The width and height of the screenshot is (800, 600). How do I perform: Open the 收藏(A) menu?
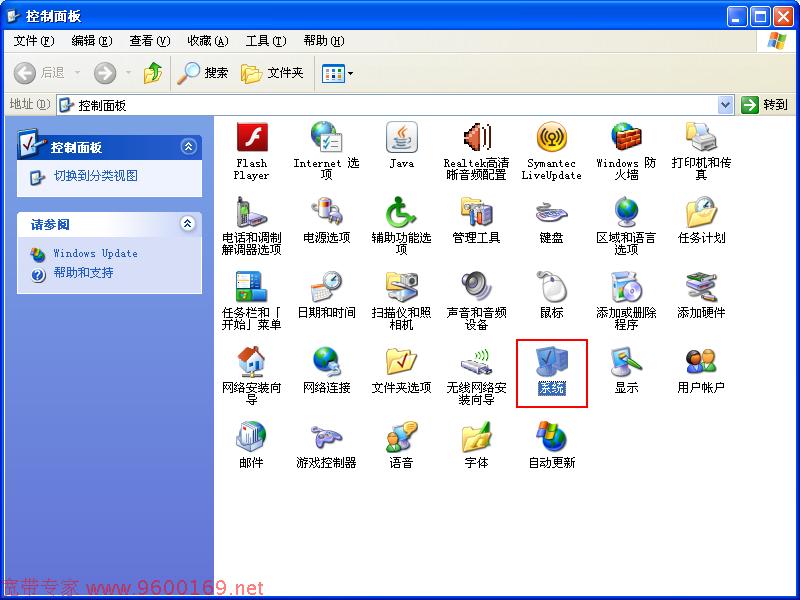208,41
